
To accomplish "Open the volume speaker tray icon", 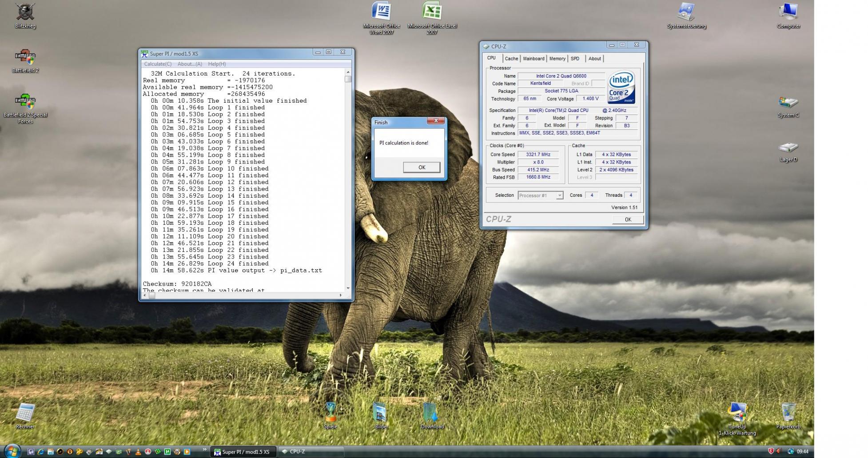I will (x=779, y=451).
